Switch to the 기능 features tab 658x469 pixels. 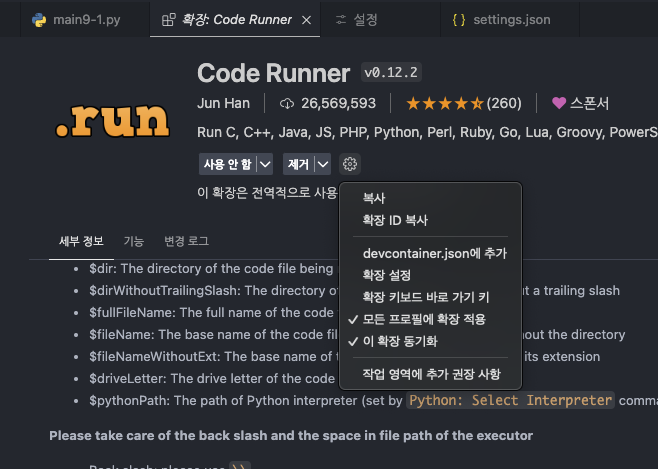[x=134, y=241]
